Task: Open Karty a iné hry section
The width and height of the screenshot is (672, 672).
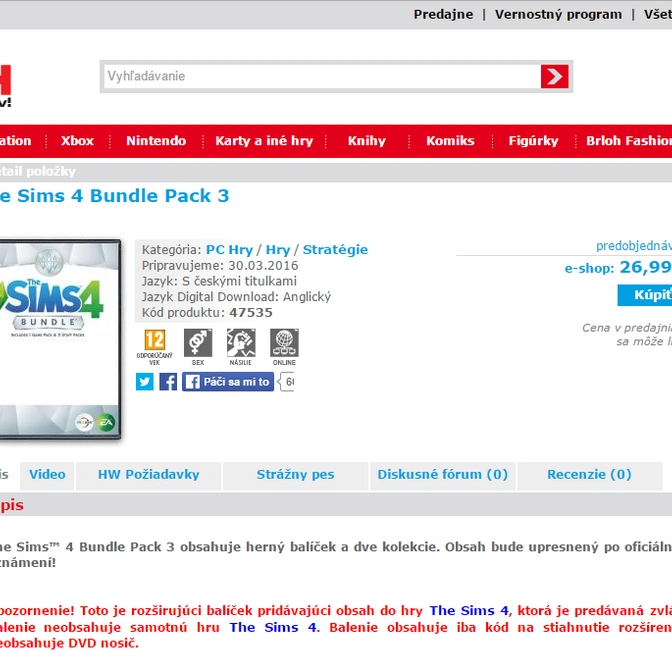Action: click(264, 141)
